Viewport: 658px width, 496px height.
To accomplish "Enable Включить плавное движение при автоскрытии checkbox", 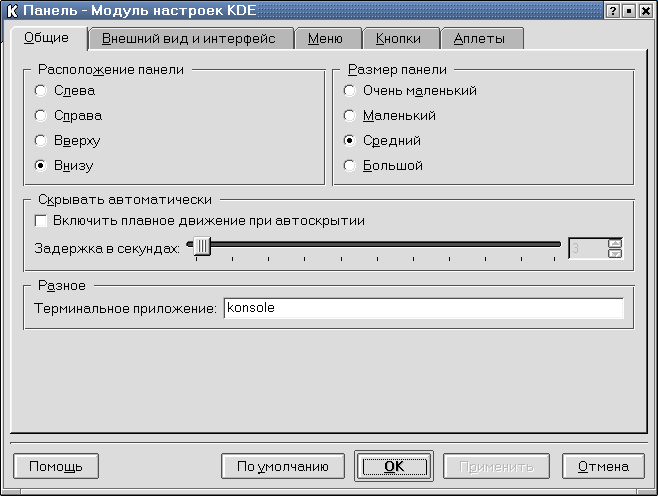I will click(41, 221).
